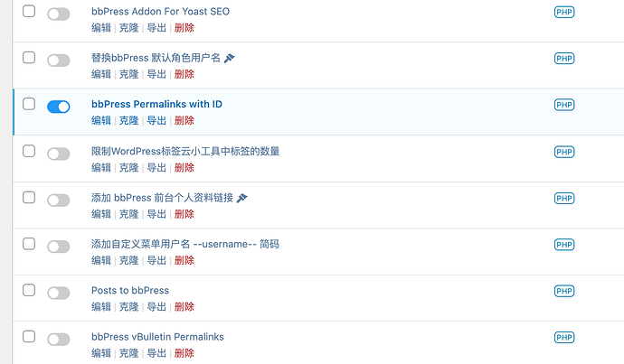Click PHP badge for bbPress Addon For Yoast SEO

pos(564,12)
